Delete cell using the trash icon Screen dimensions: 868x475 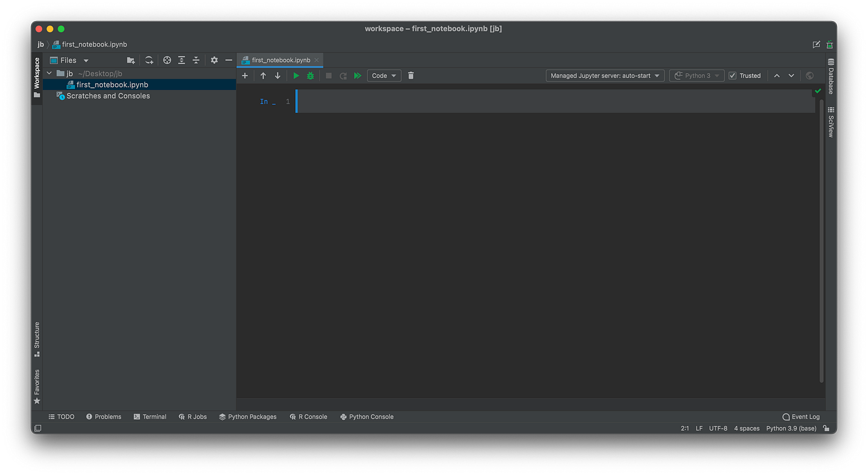(410, 76)
